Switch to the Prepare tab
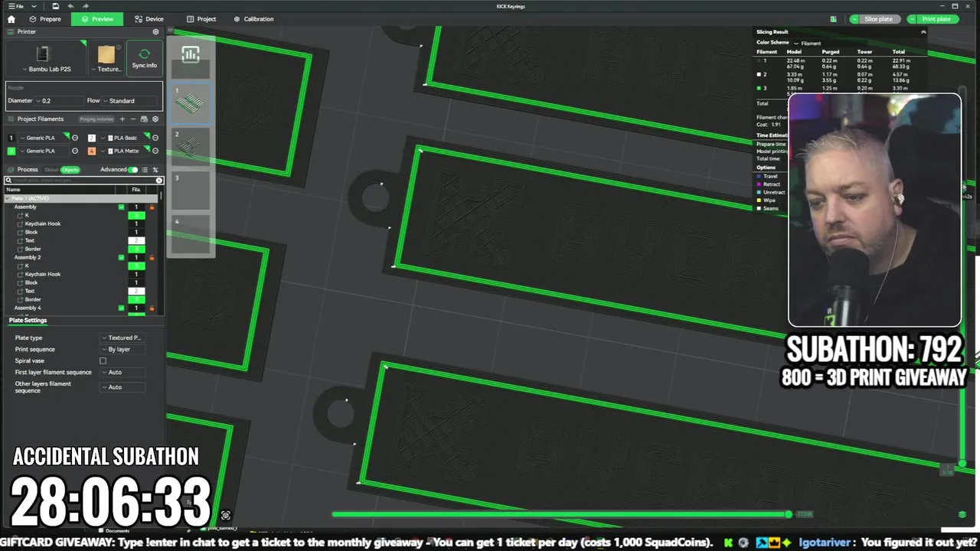The image size is (980, 551). pyautogui.click(x=45, y=19)
